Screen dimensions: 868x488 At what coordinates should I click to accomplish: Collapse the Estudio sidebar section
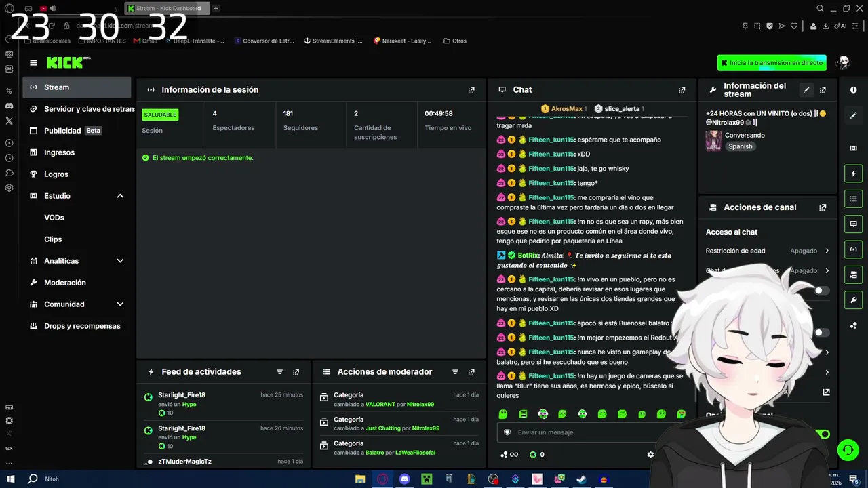click(x=120, y=196)
